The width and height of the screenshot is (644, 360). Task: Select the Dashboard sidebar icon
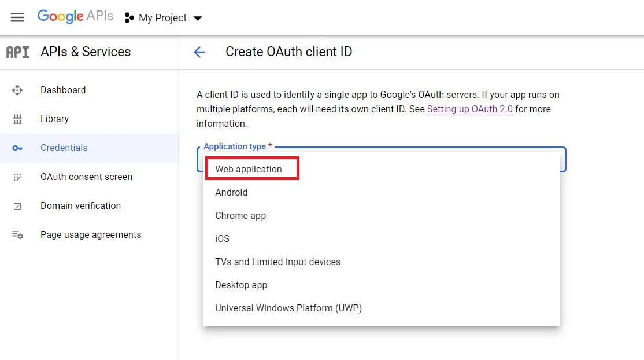click(x=17, y=90)
